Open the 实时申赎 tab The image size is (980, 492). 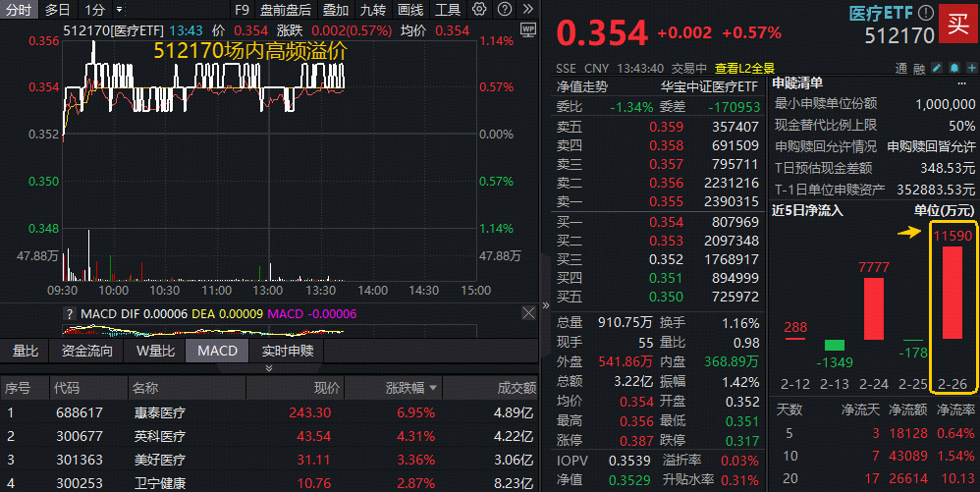(x=287, y=351)
